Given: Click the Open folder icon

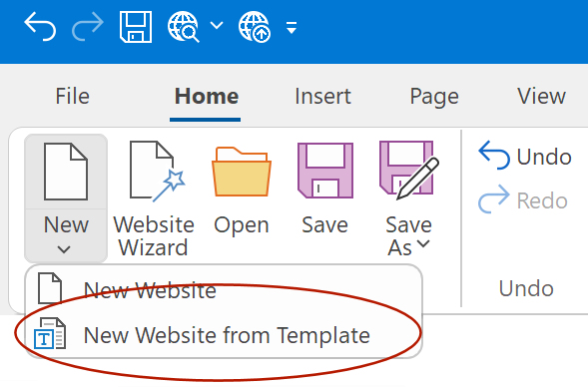Looking at the screenshot, I should (242, 172).
